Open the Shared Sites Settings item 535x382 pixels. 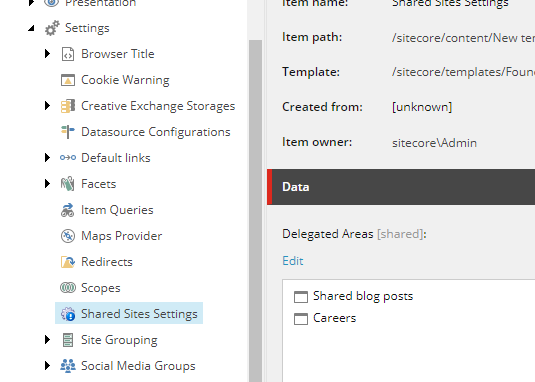(129, 313)
